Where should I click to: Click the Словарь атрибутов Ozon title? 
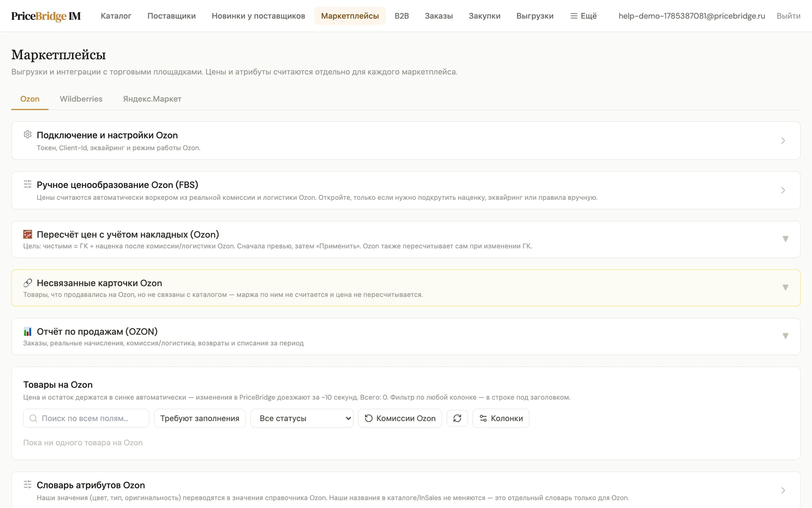coord(91,485)
